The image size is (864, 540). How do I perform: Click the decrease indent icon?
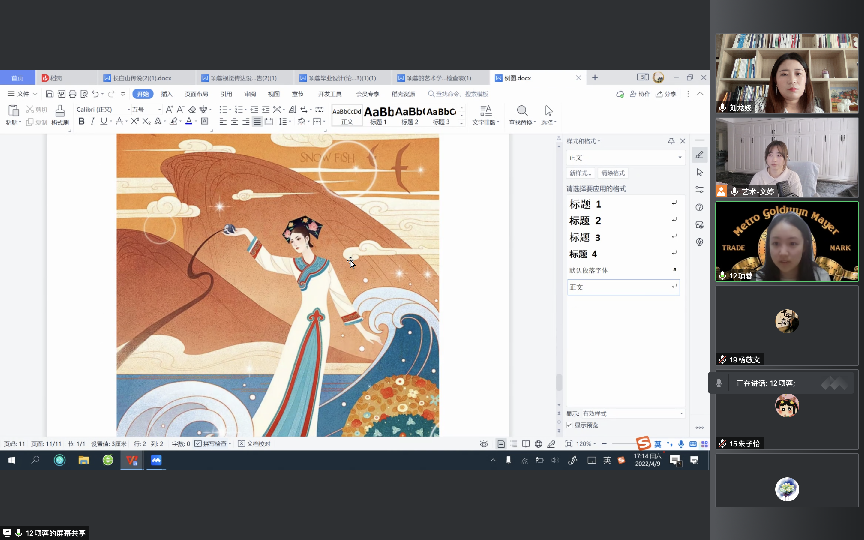[254, 110]
